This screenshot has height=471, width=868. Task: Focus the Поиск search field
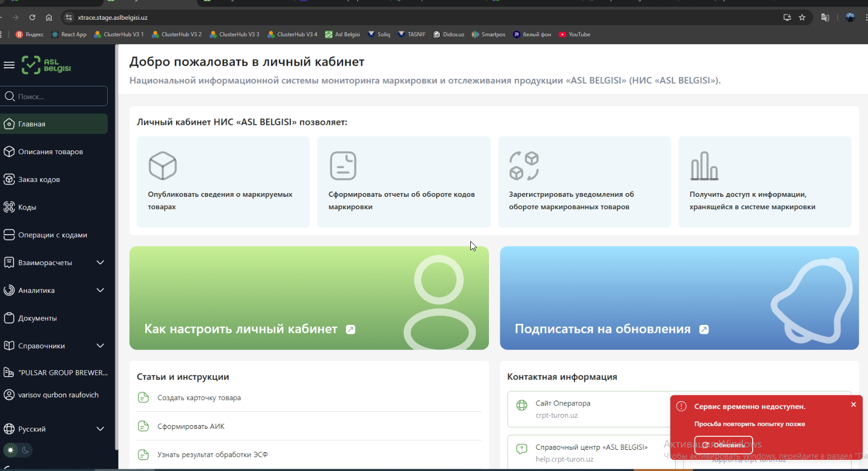pyautogui.click(x=54, y=97)
